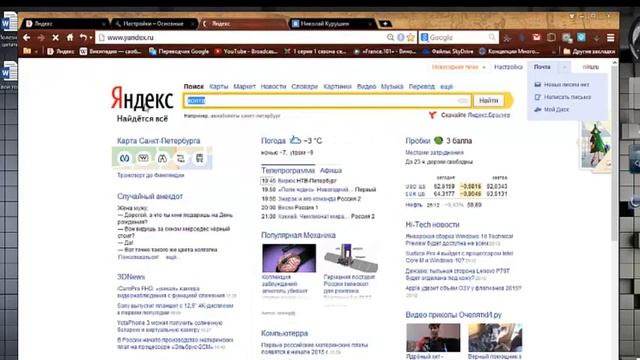Viewport: 640px width, 360px height.
Task: Switch to the Николай Курушин tab
Action: [x=331, y=24]
